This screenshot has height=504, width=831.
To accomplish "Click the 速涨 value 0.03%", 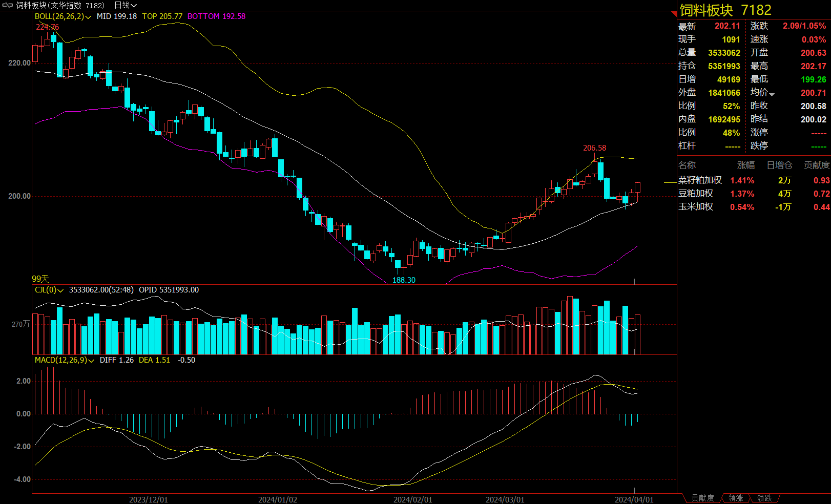I will click(x=814, y=39).
